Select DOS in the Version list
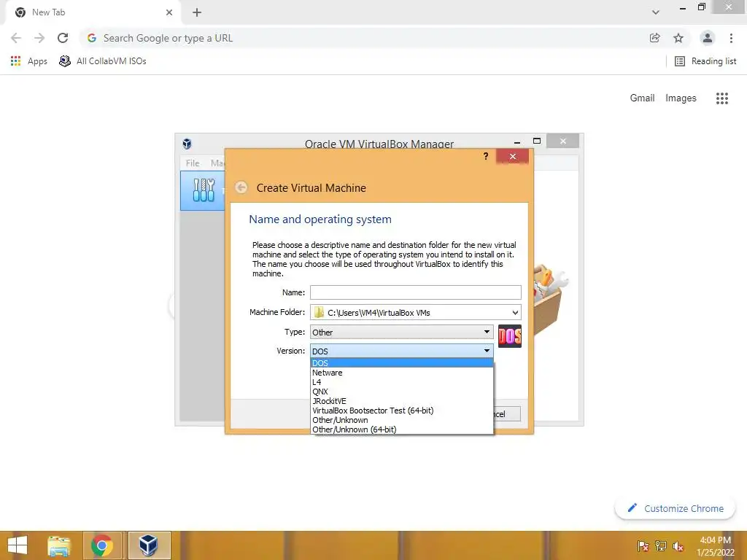This screenshot has width=747, height=560. point(402,363)
